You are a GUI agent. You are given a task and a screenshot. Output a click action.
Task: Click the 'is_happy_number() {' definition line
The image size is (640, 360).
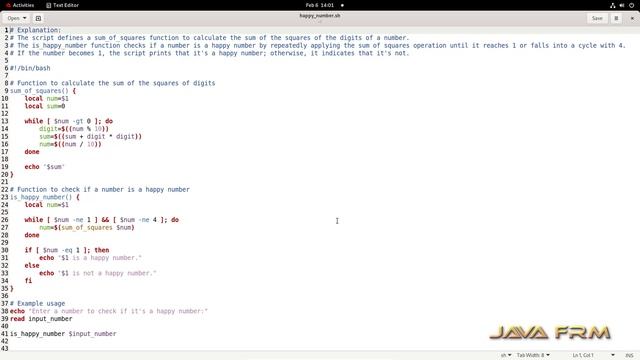click(45, 197)
